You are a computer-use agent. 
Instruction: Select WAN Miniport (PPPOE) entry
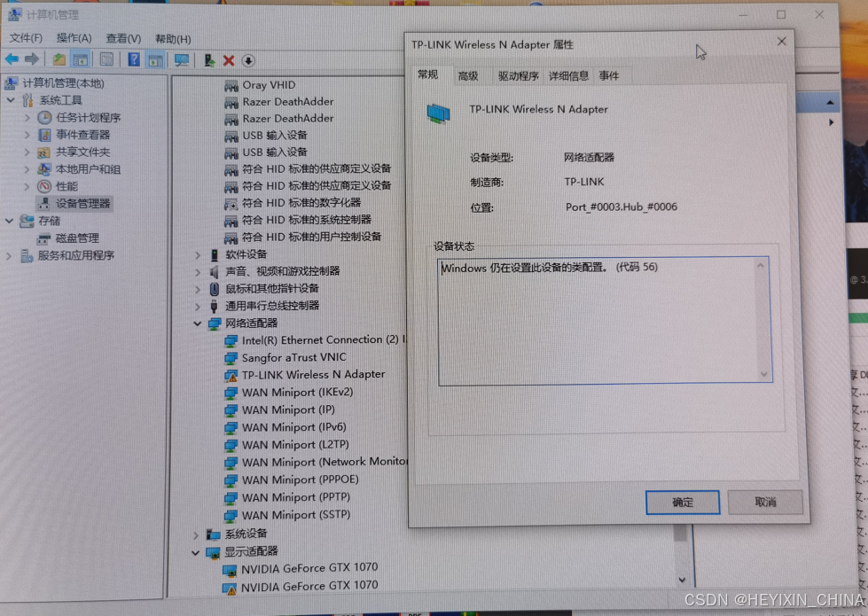[x=300, y=480]
